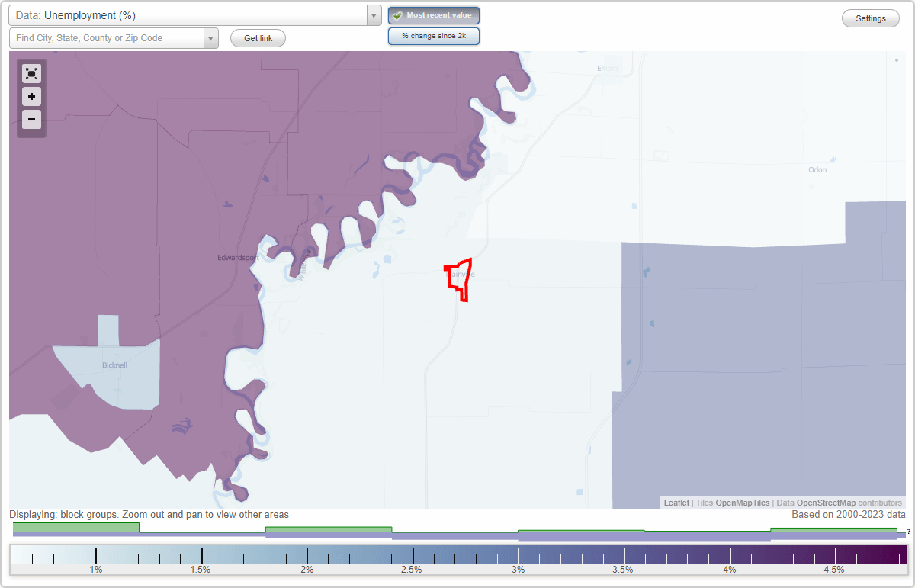
Task: Click the Get link button
Action: [258, 38]
